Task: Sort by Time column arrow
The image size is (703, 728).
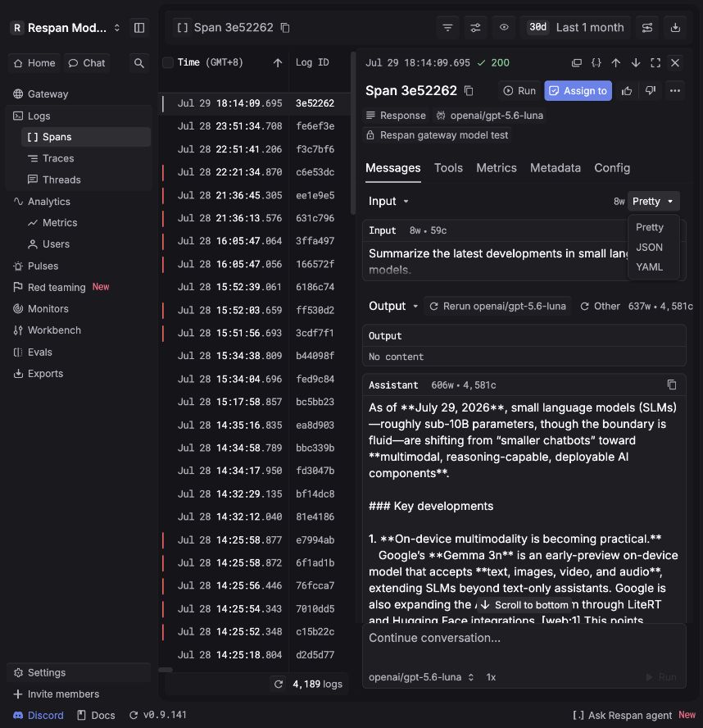Action: 278,62
